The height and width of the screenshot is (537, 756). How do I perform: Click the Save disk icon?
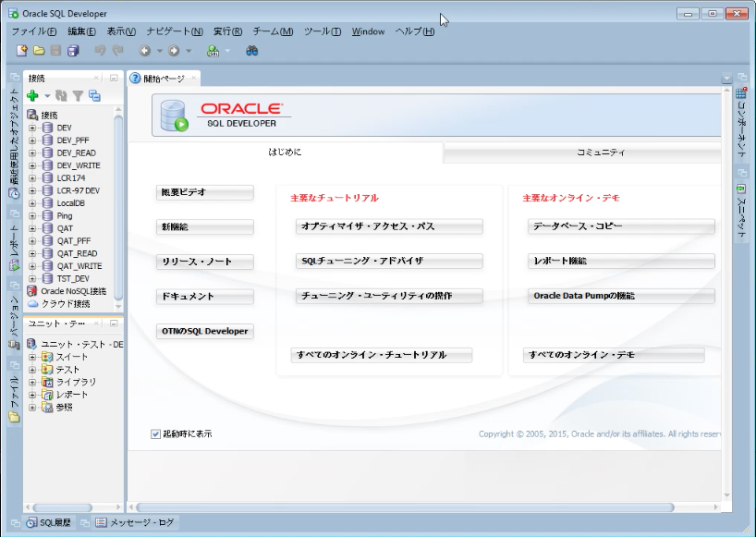(x=56, y=51)
